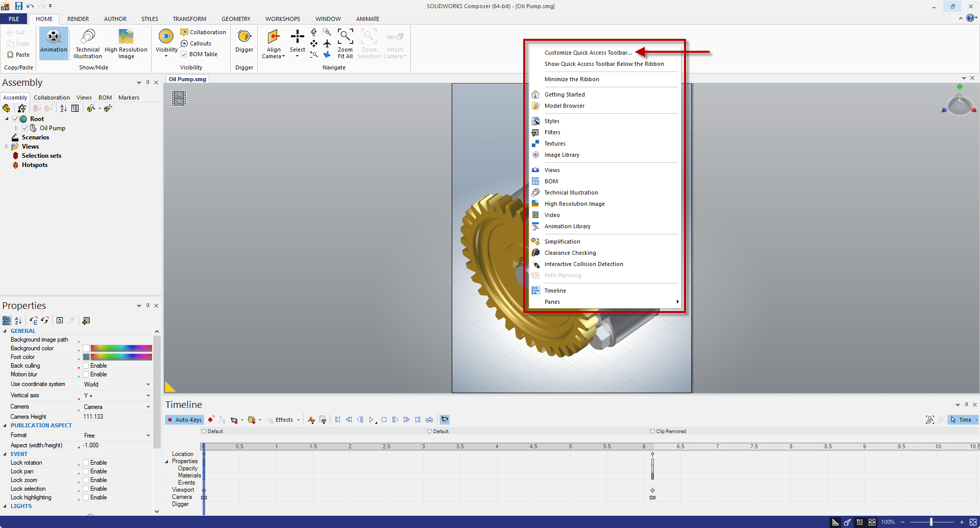The width and height of the screenshot is (980, 528).
Task: Uncheck the Root visibility checkbox
Action: pos(15,119)
